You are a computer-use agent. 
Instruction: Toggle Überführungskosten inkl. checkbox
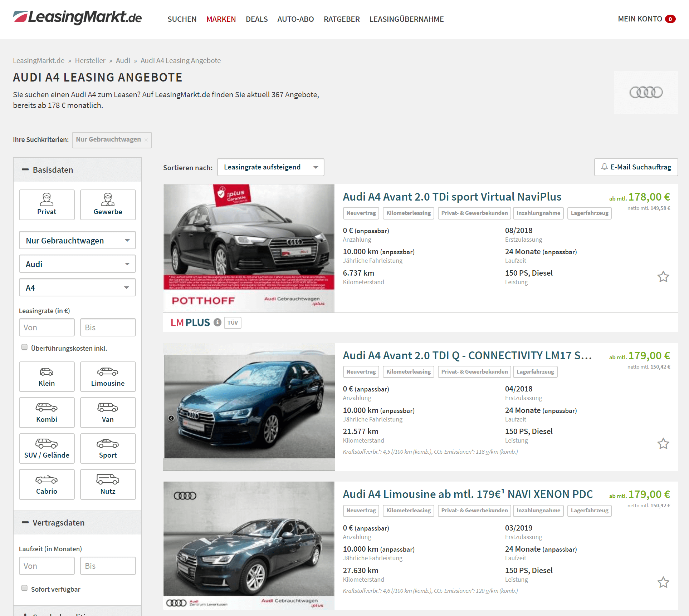24,347
